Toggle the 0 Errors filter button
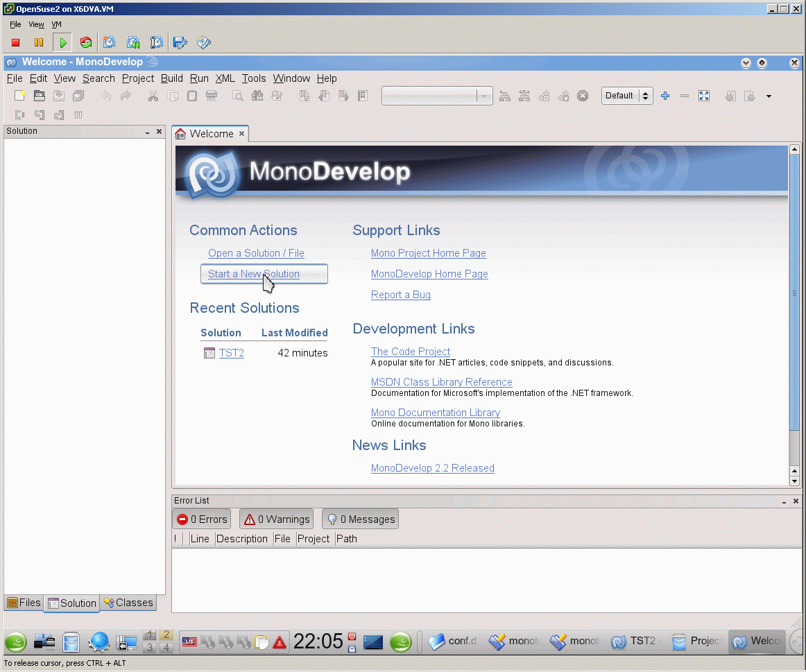This screenshot has height=672, width=806. click(x=202, y=519)
